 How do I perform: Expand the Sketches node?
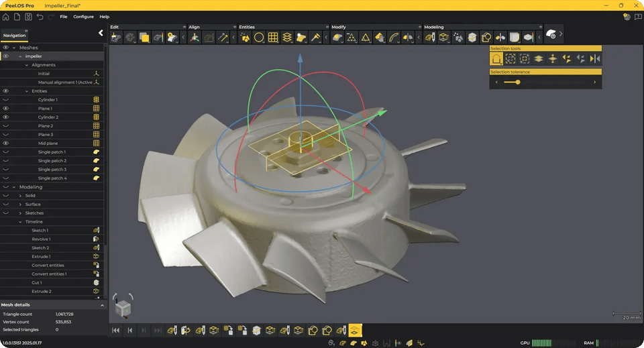coord(20,213)
